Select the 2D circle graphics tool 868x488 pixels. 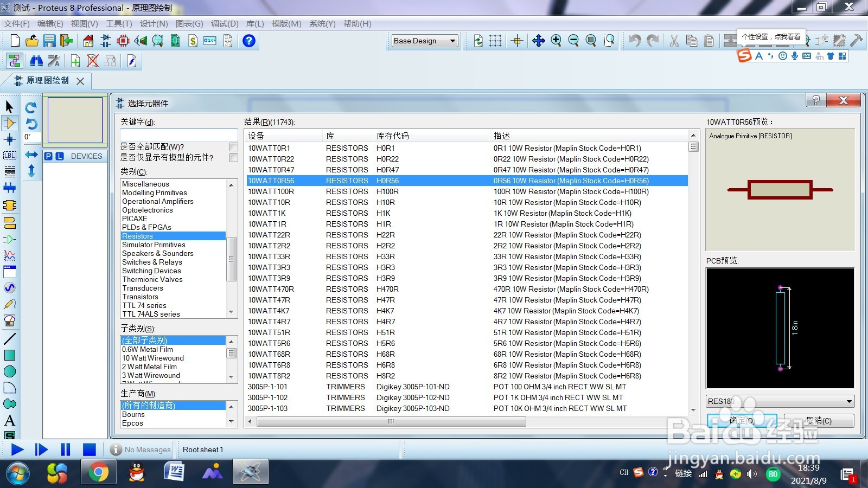(9, 371)
